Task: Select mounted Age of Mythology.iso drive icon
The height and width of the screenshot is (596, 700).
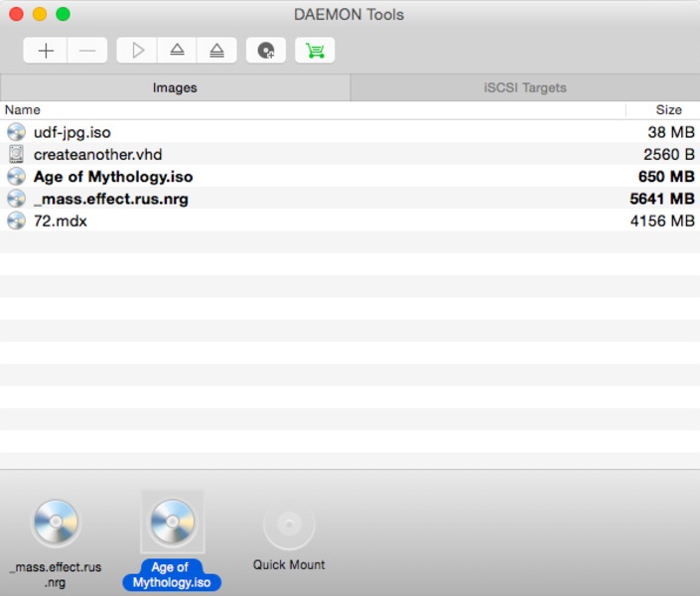Action: [172, 521]
